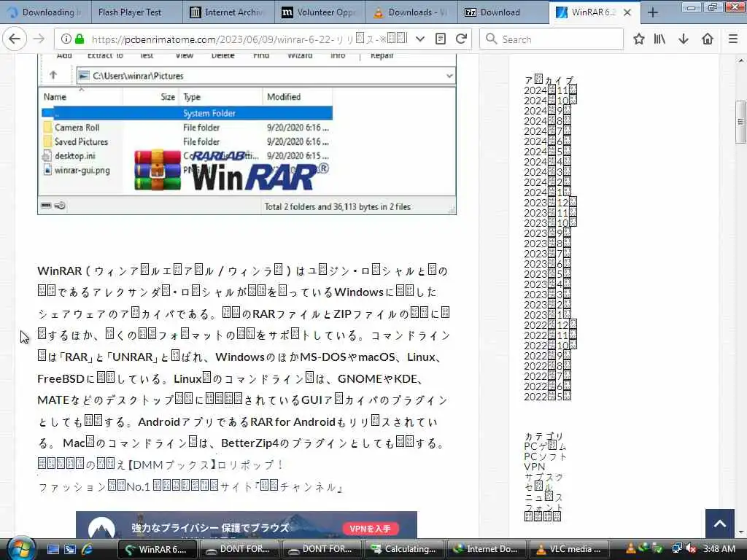The height and width of the screenshot is (560, 747).
Task: Open 2024 month 1 archive link
Action: coord(547,192)
